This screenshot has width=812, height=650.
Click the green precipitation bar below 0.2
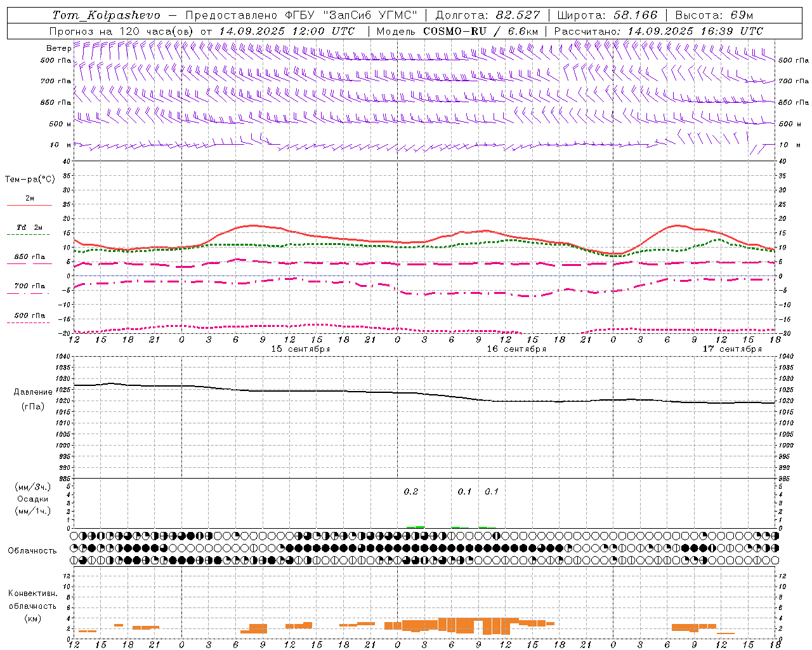[416, 527]
